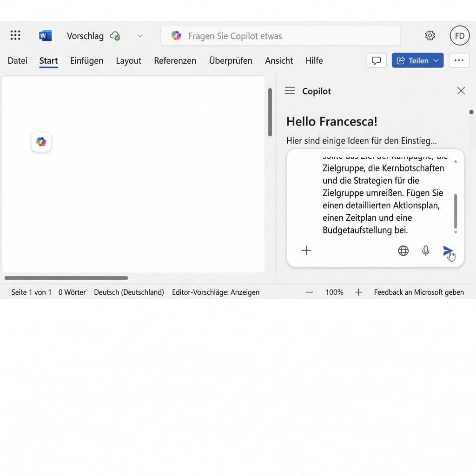Attach content via the plus icon

pos(306,251)
